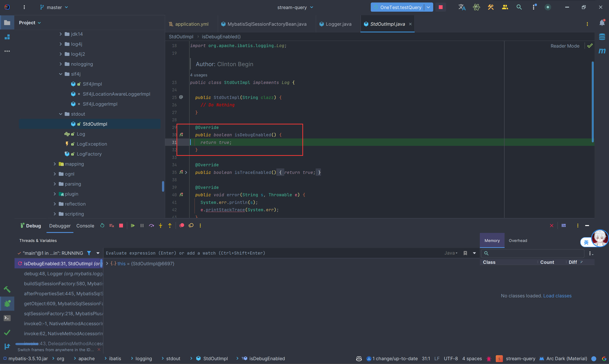Image resolution: width=609 pixels, height=364 pixels.
Task: Toggle Reader Mode in editor
Action: click(565, 46)
